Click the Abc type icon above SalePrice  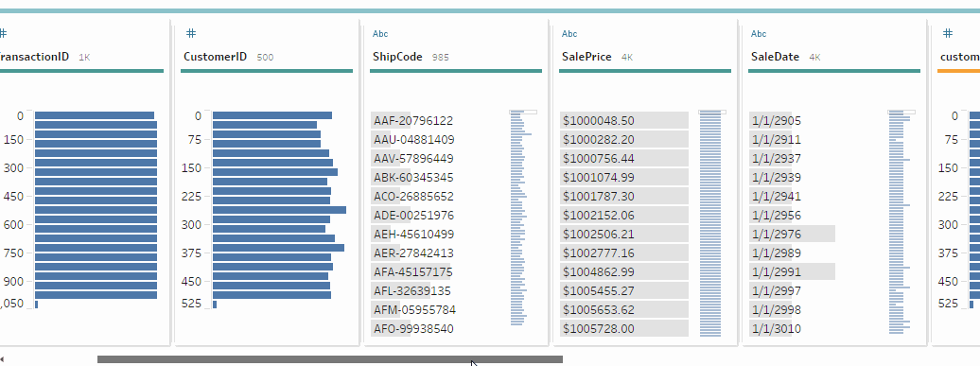(x=569, y=34)
